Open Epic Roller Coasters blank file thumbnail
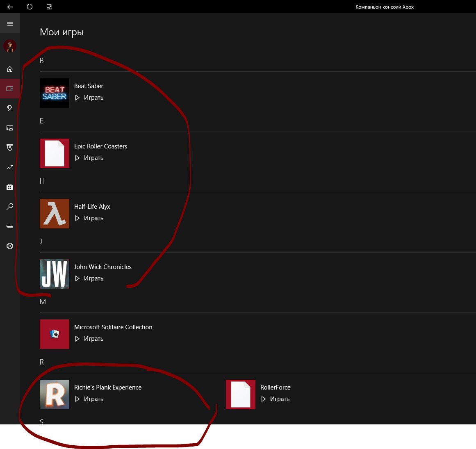 tap(55, 153)
